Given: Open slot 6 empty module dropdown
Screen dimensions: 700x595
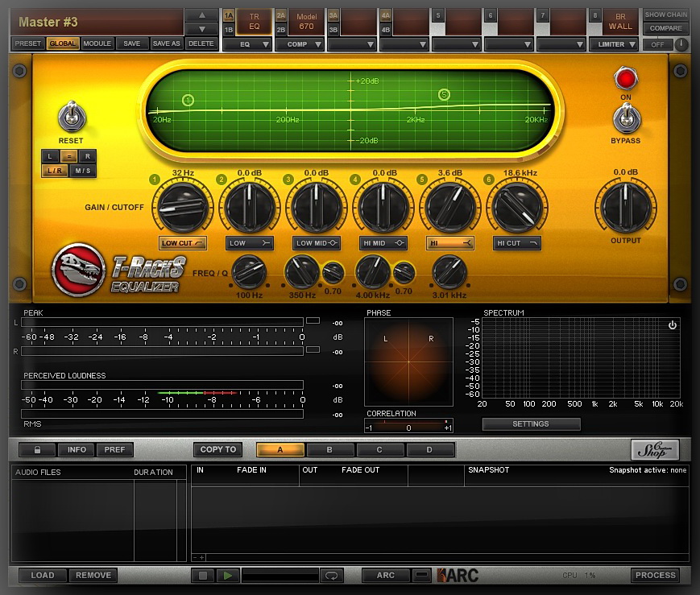Looking at the screenshot, I should tap(508, 44).
